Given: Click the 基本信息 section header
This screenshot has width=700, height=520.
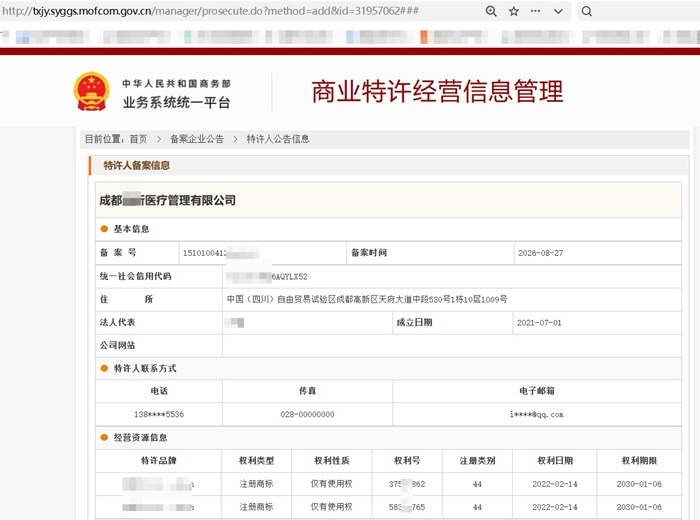Looking at the screenshot, I should coord(131,229).
